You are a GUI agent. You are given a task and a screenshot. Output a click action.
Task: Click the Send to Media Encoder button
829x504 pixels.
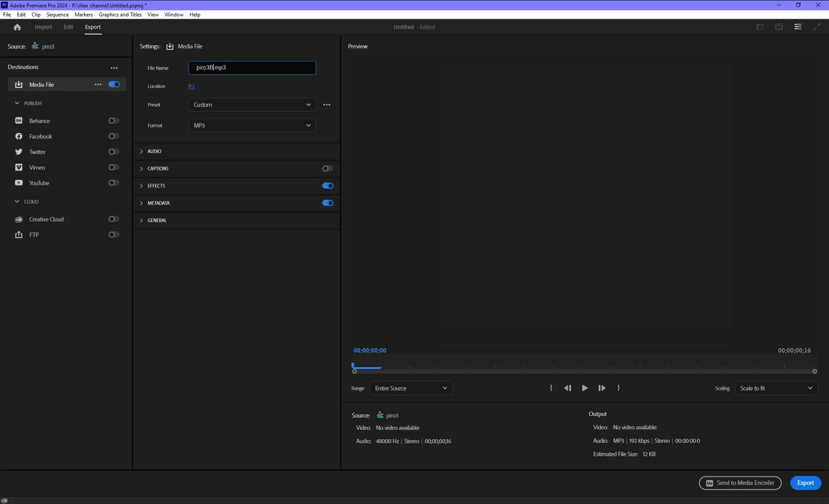point(740,483)
